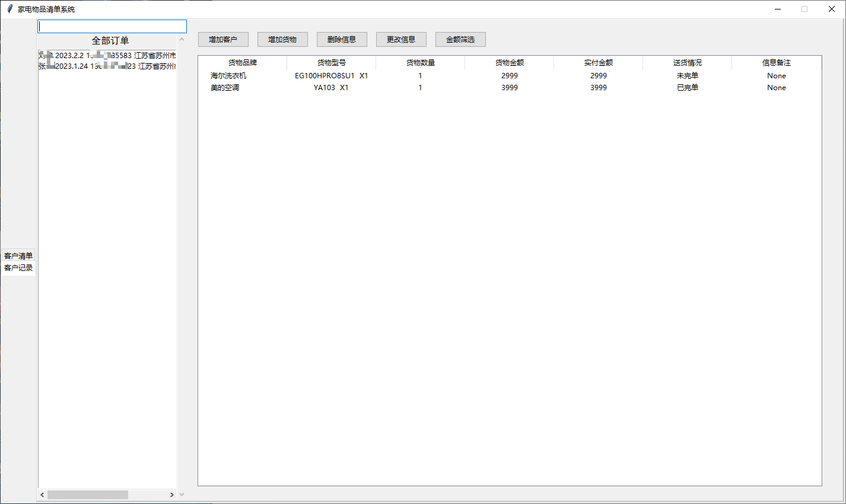Switch to the 客户清单 tab
846x504 pixels.
click(x=18, y=256)
